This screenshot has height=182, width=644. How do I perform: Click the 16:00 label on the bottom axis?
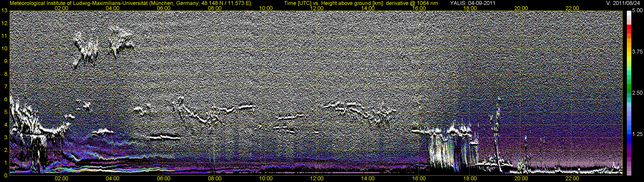point(419,179)
